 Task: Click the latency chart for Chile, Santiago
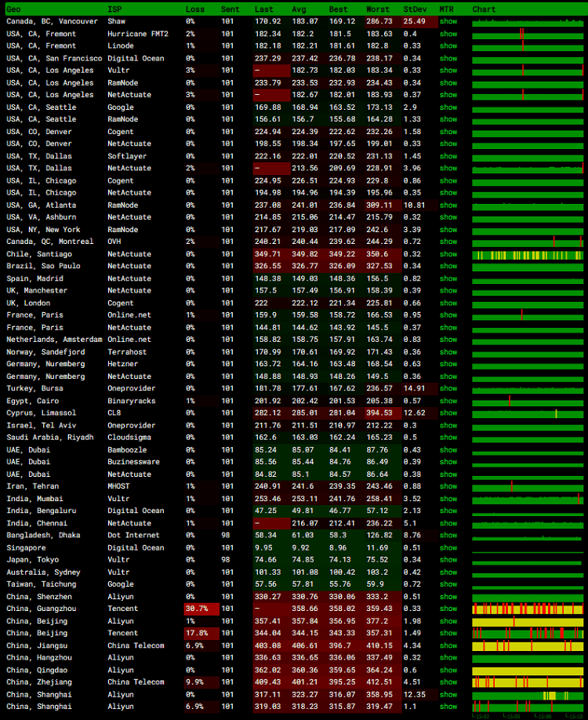coord(528,254)
